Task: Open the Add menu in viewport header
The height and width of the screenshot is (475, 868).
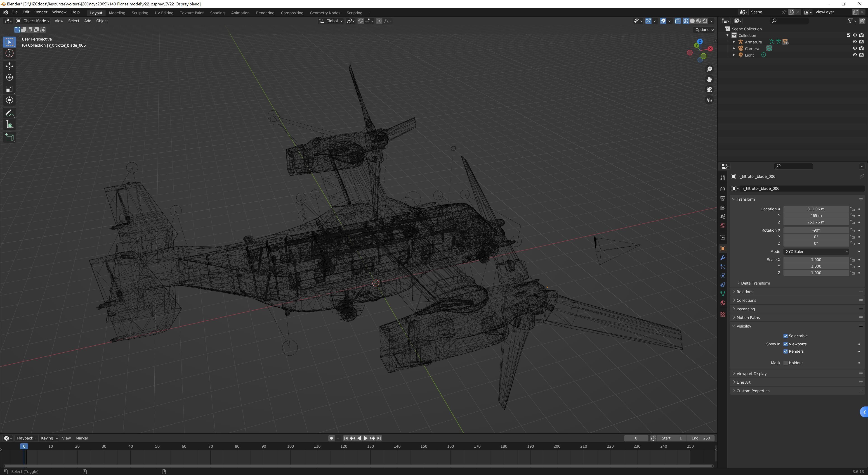Action: click(88, 21)
